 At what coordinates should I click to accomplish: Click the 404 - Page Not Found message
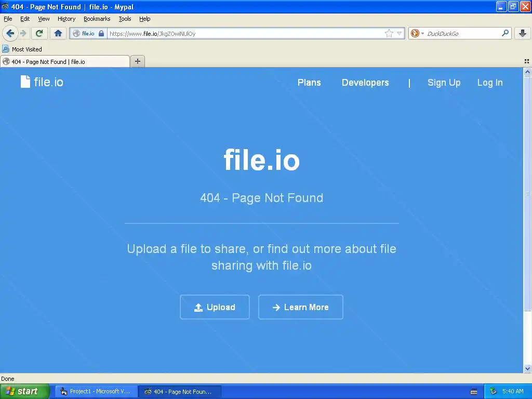[x=262, y=198]
